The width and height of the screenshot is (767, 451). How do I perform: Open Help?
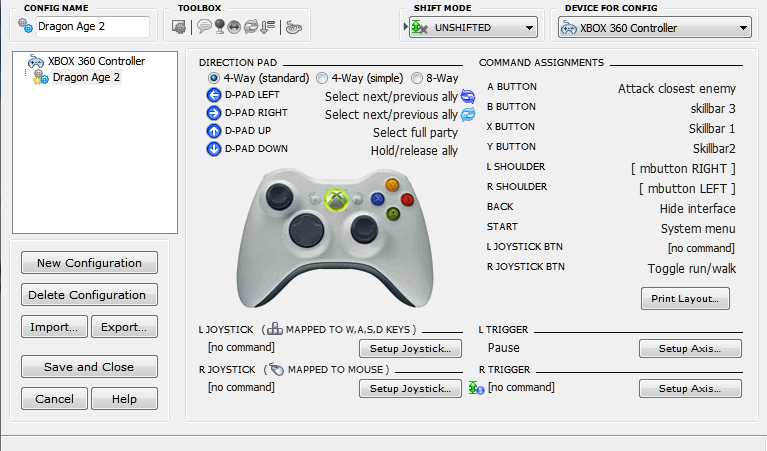click(x=124, y=399)
